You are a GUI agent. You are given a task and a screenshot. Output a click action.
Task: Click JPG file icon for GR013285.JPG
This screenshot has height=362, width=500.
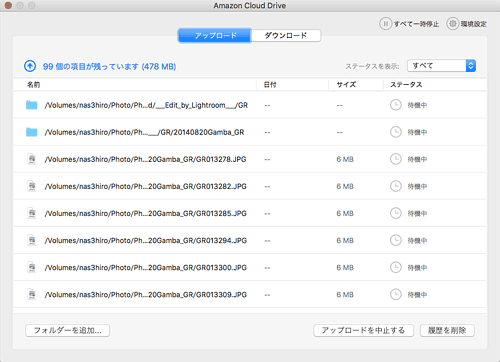(32, 213)
